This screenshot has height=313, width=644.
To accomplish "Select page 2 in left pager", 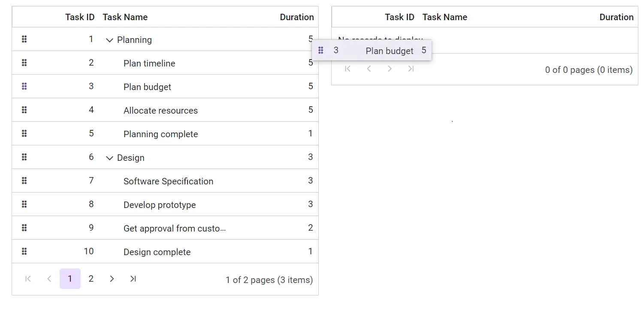I will (91, 279).
